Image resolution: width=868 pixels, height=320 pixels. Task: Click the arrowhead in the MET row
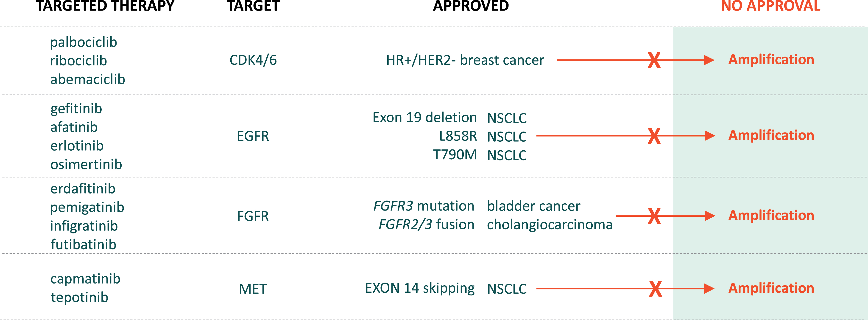(709, 289)
